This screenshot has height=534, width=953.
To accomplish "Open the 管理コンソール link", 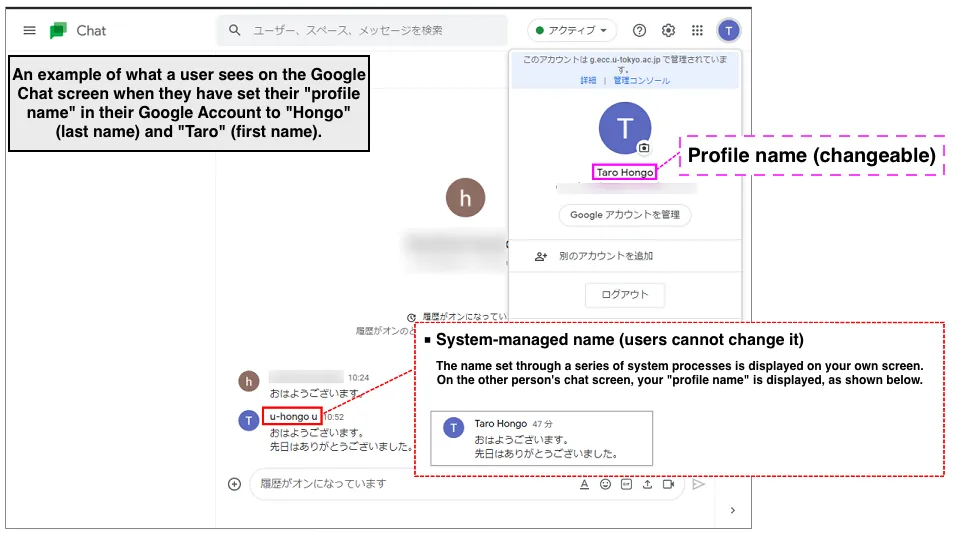I will [x=641, y=80].
